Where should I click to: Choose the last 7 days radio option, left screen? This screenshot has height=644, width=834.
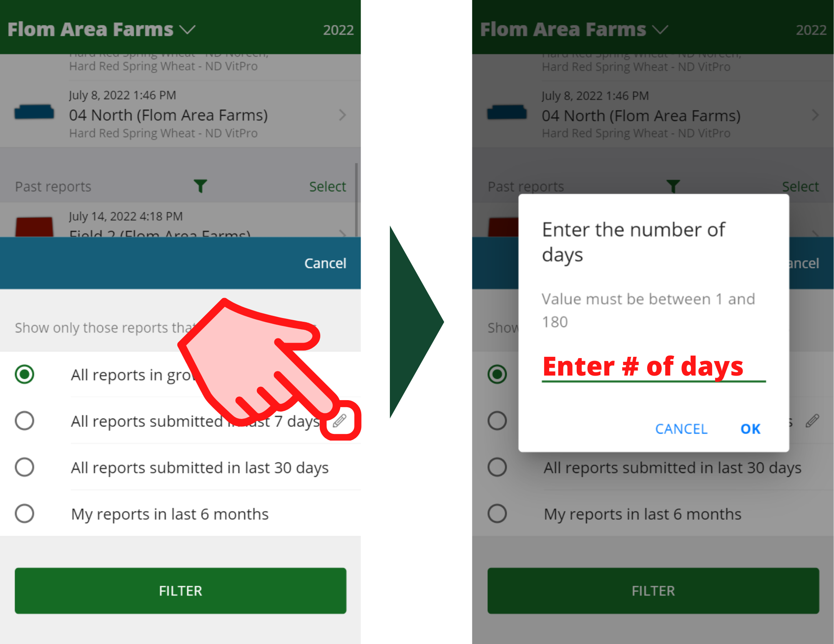click(x=25, y=421)
